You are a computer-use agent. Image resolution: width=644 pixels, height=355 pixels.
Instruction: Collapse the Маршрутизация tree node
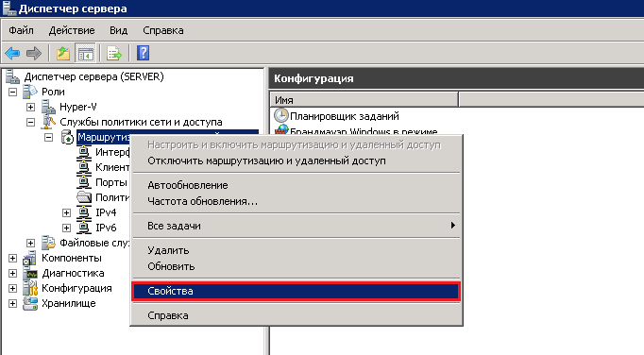point(48,137)
